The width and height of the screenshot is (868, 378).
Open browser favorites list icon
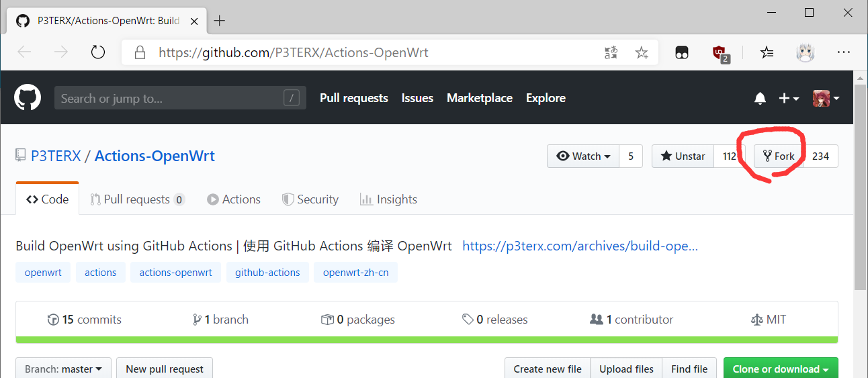point(767,52)
